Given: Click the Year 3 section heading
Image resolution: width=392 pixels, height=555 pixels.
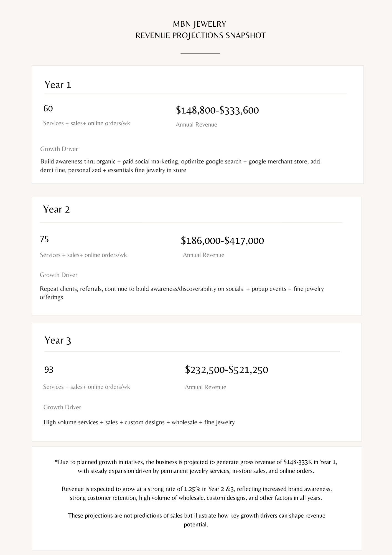Looking at the screenshot, I should pos(58,340).
